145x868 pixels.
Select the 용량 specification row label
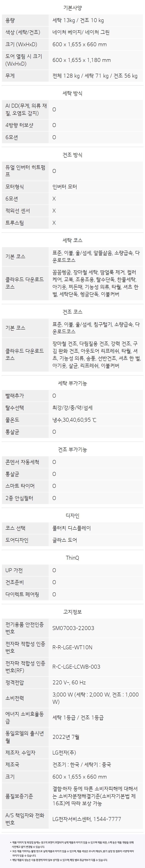click(x=10, y=20)
